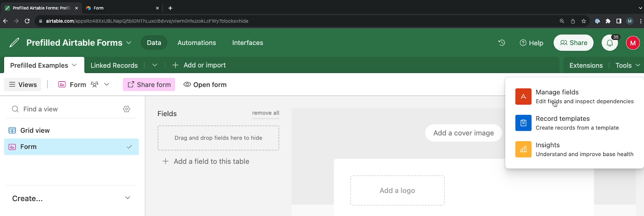Toggle browser side panel icon

(x=619, y=21)
